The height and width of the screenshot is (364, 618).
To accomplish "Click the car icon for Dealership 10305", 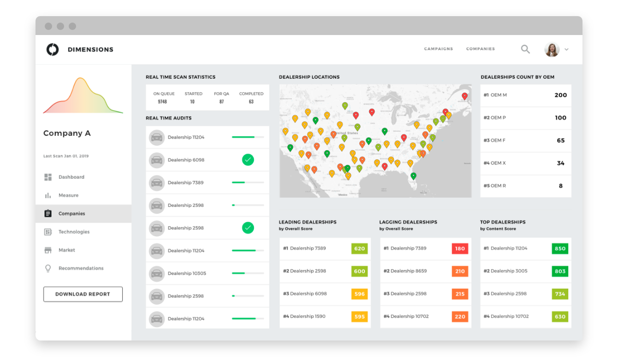I will tap(157, 273).
